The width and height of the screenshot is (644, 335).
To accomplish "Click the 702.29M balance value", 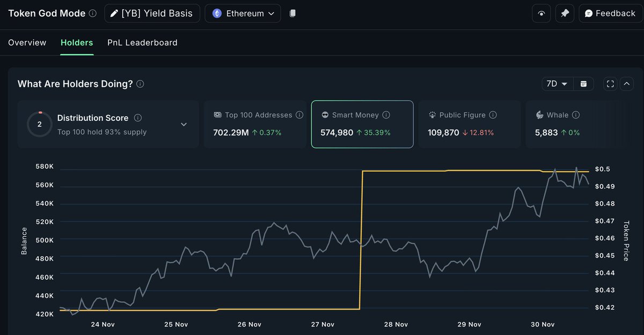I will tap(231, 132).
